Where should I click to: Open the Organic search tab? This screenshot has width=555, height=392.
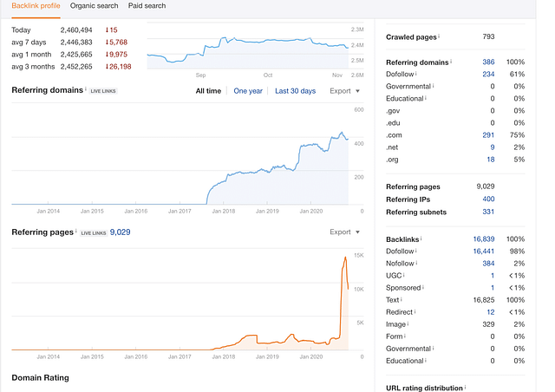click(94, 6)
